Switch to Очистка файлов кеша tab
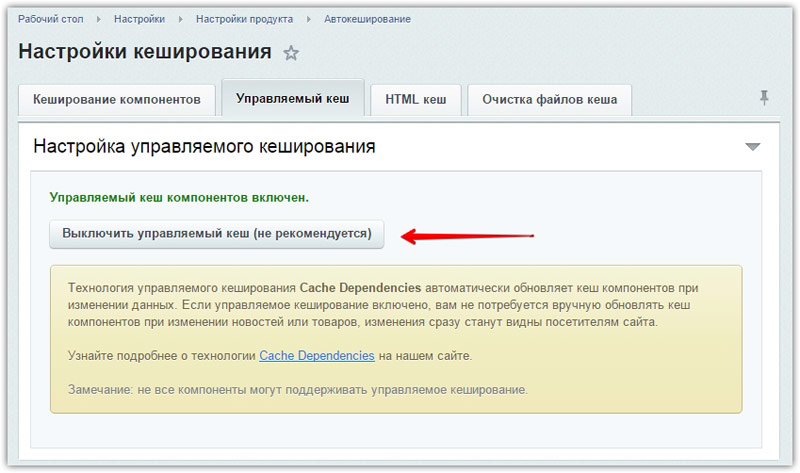Screen dimensions: 800x473 (549, 100)
